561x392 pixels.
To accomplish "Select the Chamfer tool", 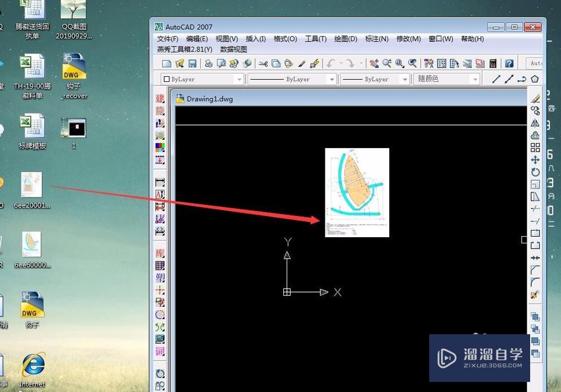I will pos(535,270).
